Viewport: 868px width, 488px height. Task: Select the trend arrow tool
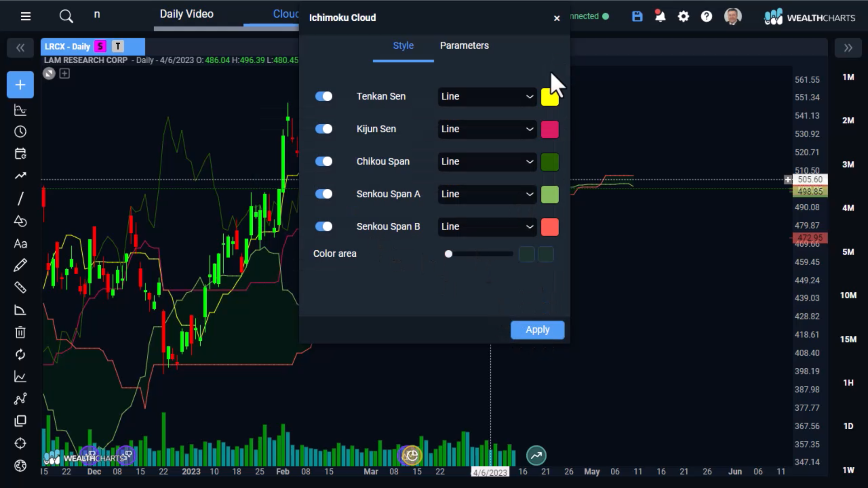click(x=20, y=176)
